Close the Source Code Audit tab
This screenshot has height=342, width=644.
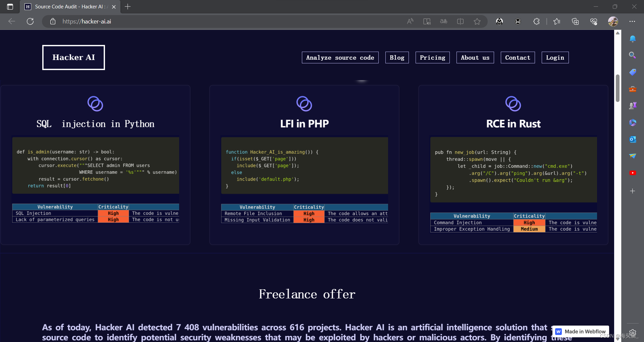[x=114, y=7]
